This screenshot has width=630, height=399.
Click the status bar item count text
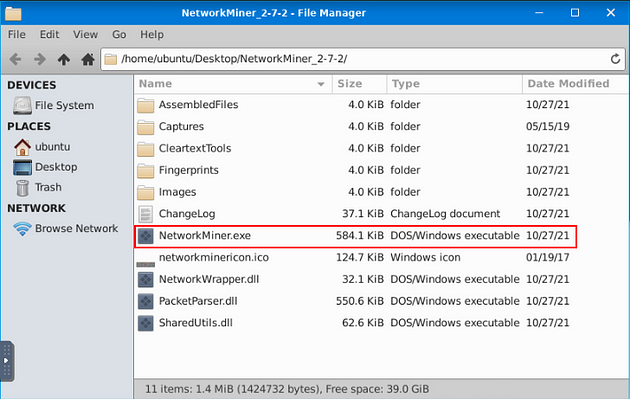(287, 389)
